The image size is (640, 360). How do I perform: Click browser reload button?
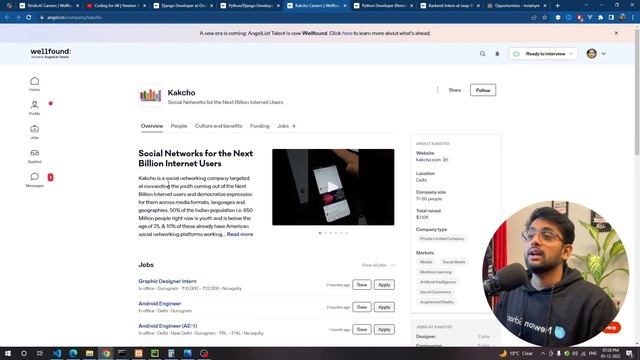tap(29, 18)
